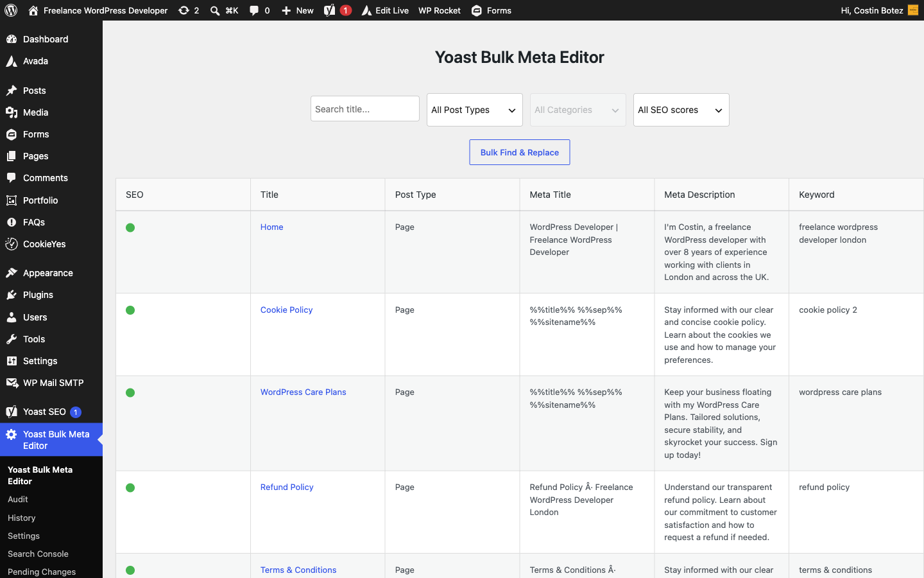Click the plus New icon
Screen dimensions: 924x578
[286, 10]
